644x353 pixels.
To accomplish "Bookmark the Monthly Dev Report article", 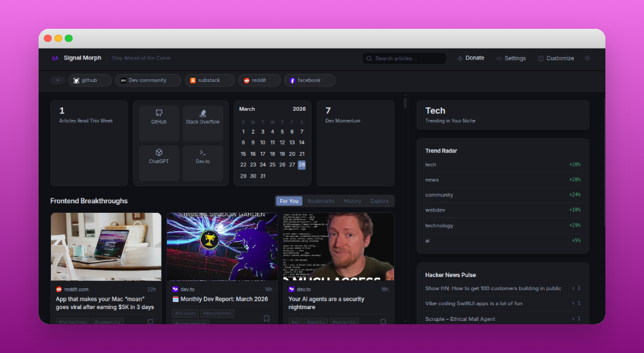I will point(266,318).
